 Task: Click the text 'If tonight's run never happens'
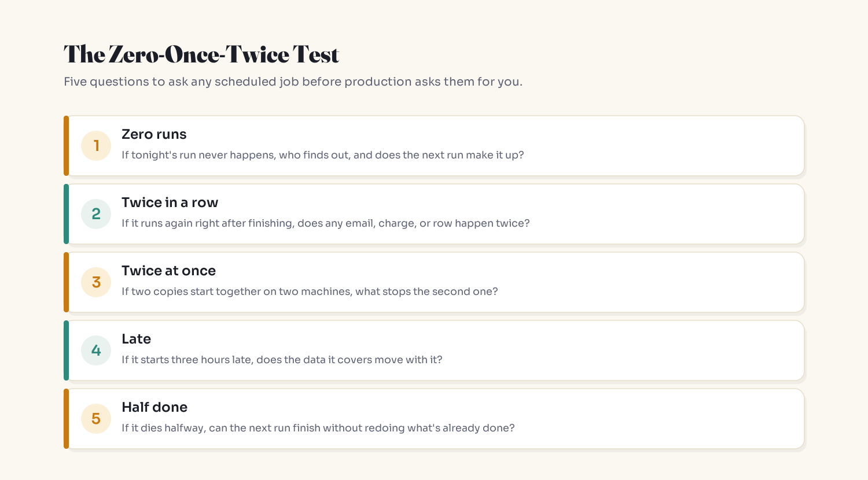198,155
